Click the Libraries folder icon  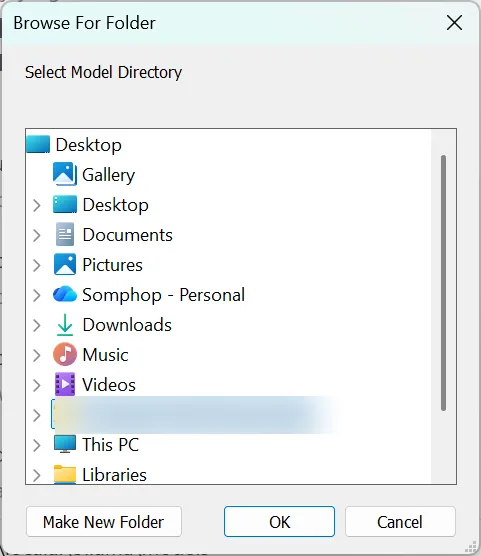tap(65, 474)
